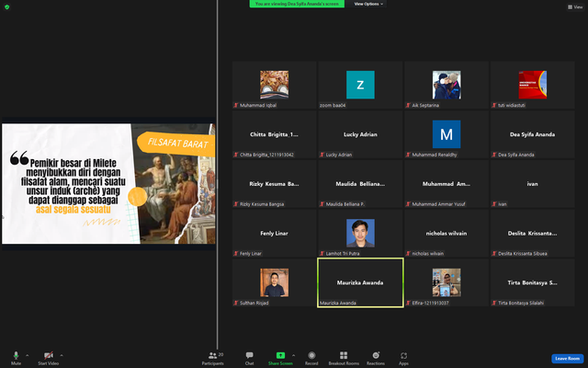Select zoom baa04 participant tile
588x368 pixels.
tap(360, 85)
